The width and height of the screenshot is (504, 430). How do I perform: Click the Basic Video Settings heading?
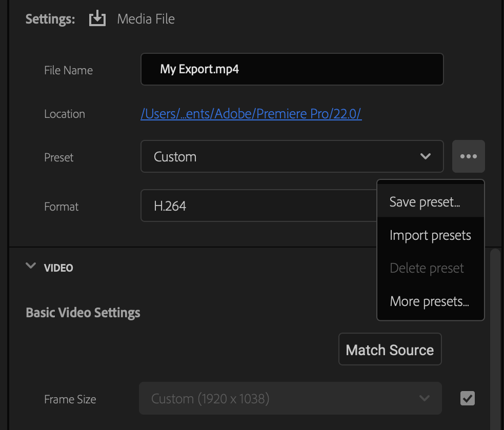(83, 313)
